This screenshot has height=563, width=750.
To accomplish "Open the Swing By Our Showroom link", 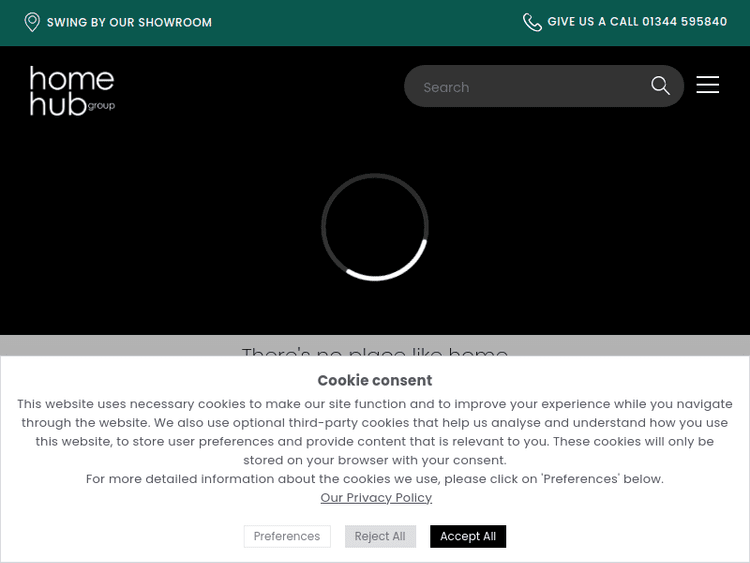I will tap(129, 22).
